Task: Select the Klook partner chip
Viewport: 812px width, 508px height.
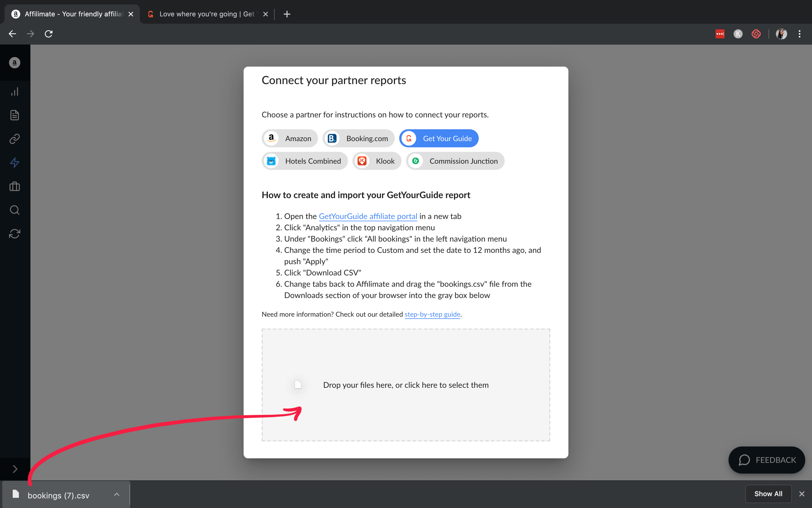Action: pyautogui.click(x=376, y=161)
